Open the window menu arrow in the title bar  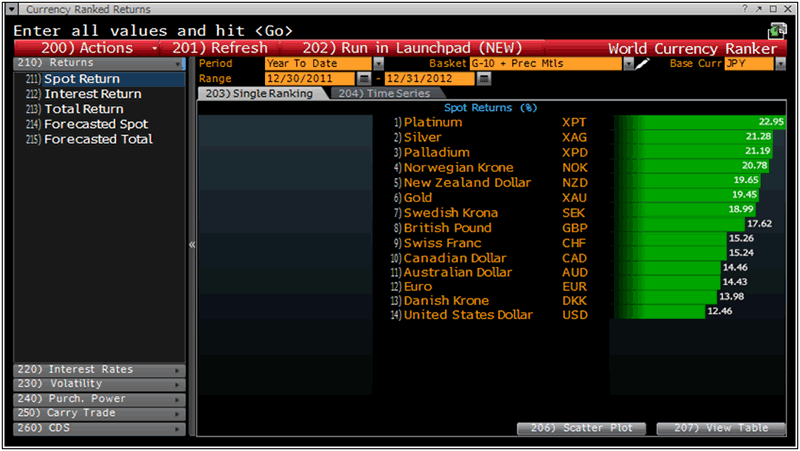(x=11, y=9)
